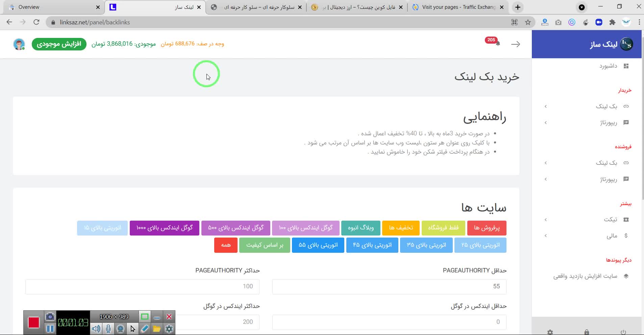The image size is (644, 335).
Task: Focus the حداکثر PAGEAUTHORITY input field
Action: tap(142, 287)
